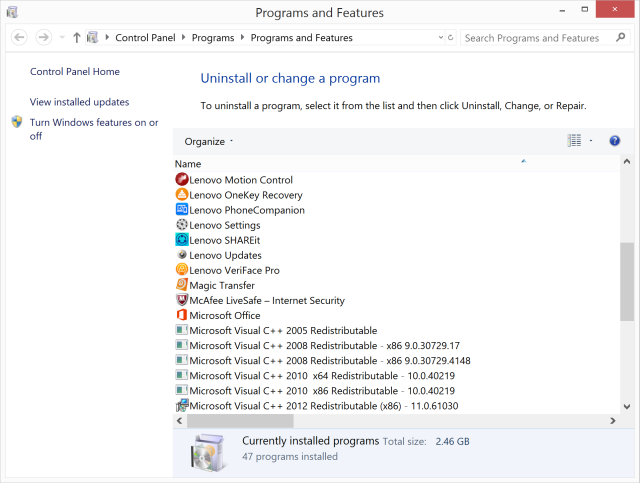
Task: Expand the arrow before Control Panel breadcrumb
Action: 107,38
